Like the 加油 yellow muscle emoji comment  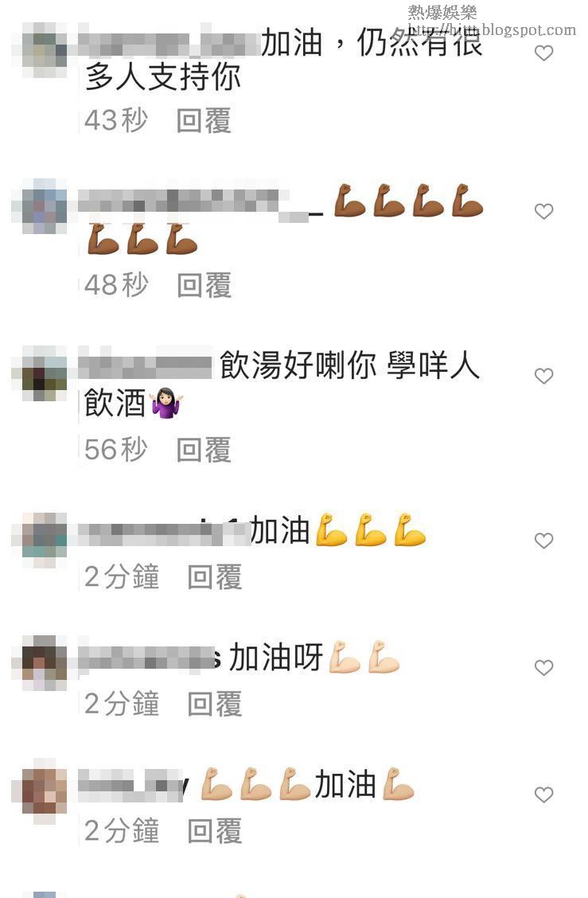click(x=543, y=540)
